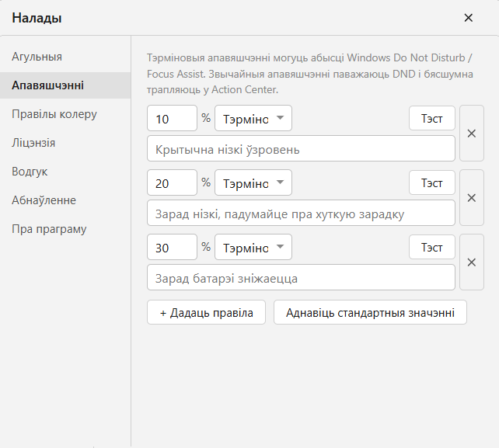
Task: Go to Правілы колеру section
Action: click(x=65, y=114)
